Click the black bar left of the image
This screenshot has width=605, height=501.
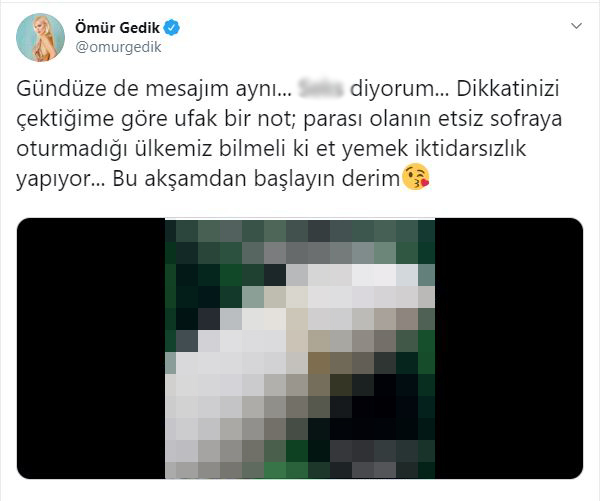(91, 349)
